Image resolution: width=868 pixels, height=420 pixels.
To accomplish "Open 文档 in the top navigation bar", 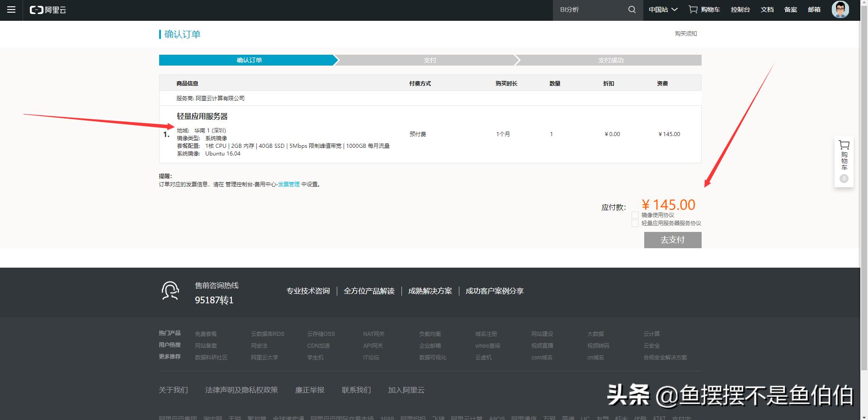I will tap(767, 9).
